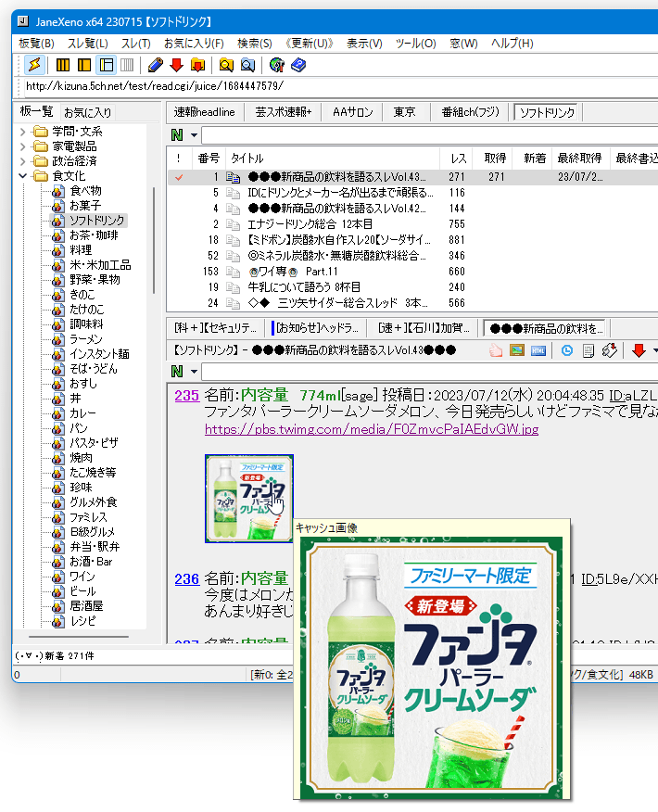Toggle the three-pane layout icon

107,65
